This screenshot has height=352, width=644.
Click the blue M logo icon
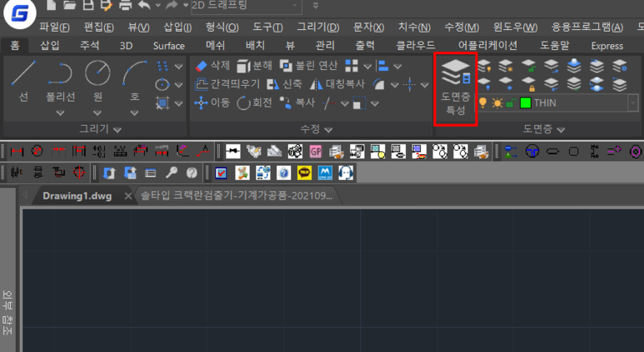(325, 173)
